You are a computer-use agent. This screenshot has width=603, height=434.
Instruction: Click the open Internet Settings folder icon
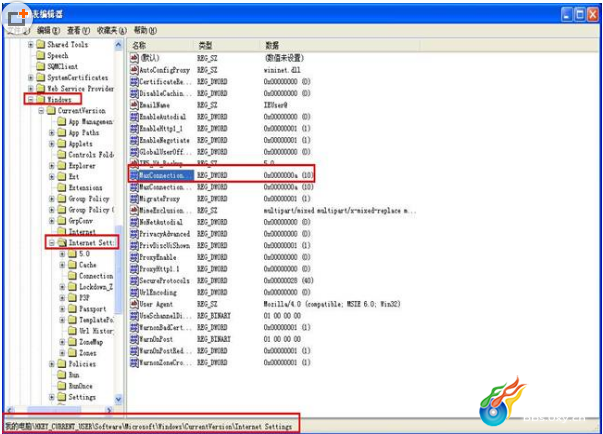pyautogui.click(x=62, y=243)
